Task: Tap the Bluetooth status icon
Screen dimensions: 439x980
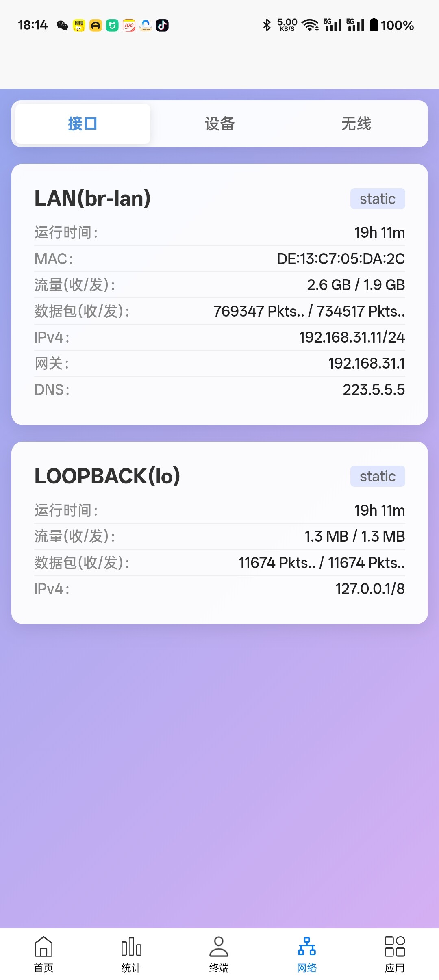Action: 267,25
